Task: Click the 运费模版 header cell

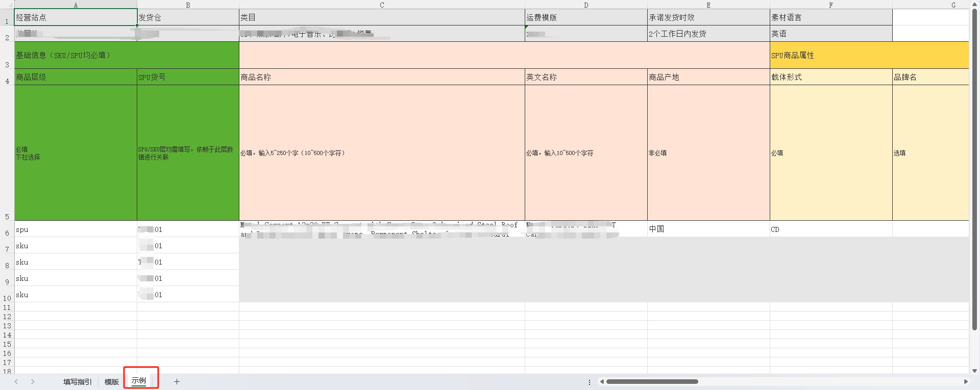Action: pos(585,17)
